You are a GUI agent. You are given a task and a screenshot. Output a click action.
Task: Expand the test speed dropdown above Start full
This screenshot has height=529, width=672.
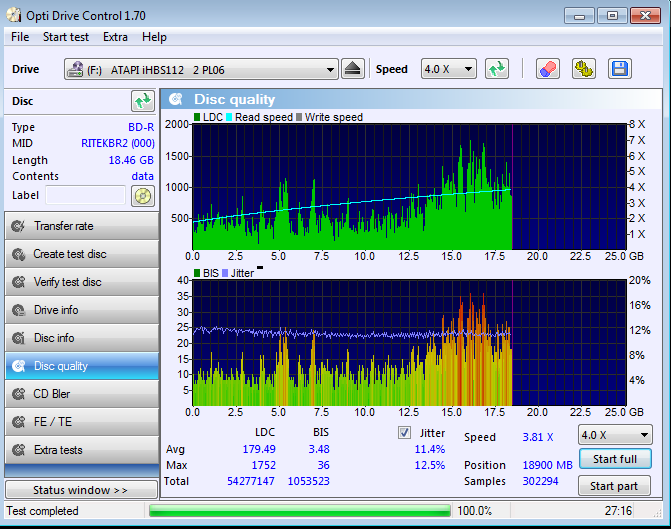[x=644, y=435]
